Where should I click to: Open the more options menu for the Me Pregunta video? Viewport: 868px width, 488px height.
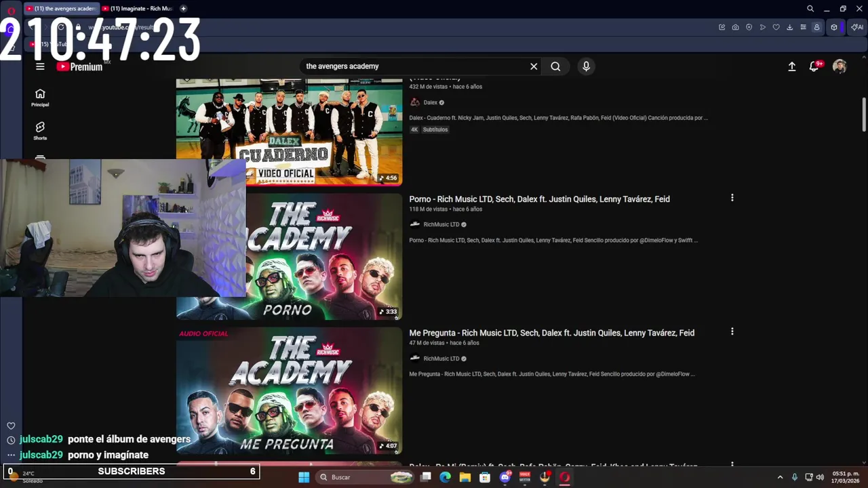(732, 331)
